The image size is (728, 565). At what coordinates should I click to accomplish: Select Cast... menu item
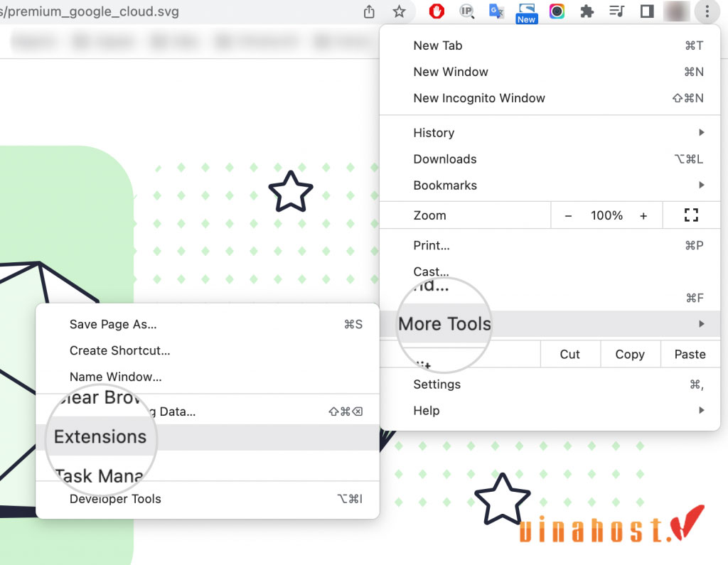(550, 271)
